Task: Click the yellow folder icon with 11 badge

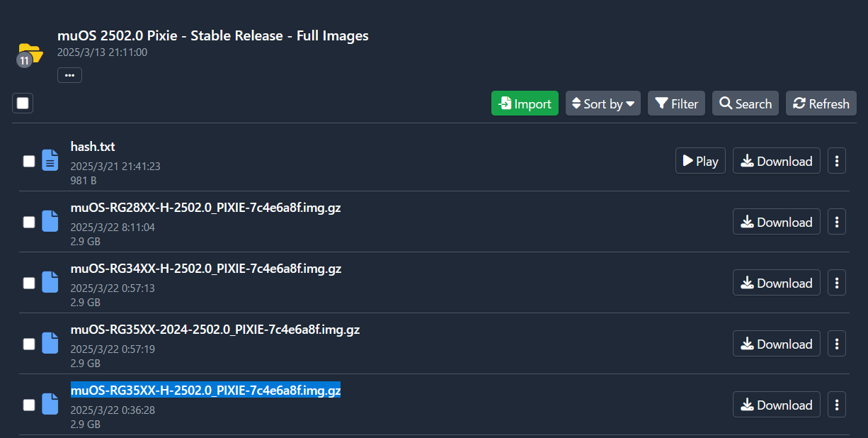Action: coord(30,53)
